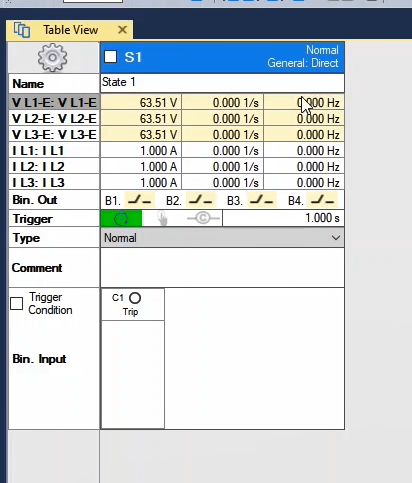Select the V L1-E row header

coord(54,102)
